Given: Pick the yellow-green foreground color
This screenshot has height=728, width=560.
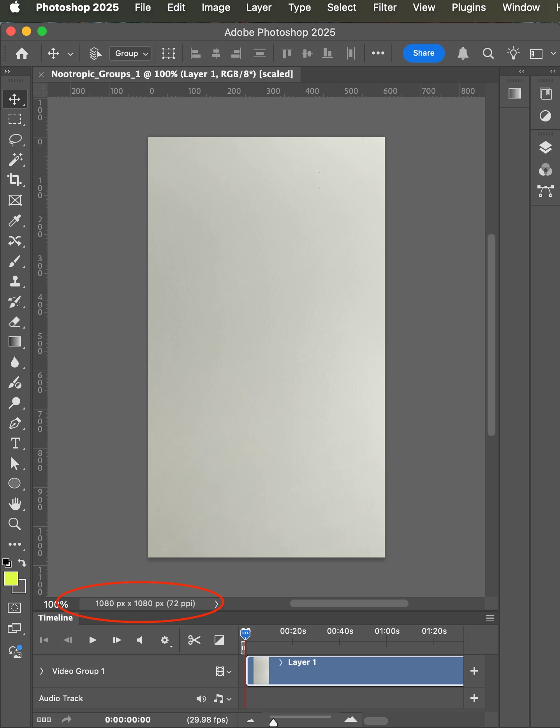Looking at the screenshot, I should coord(11,579).
